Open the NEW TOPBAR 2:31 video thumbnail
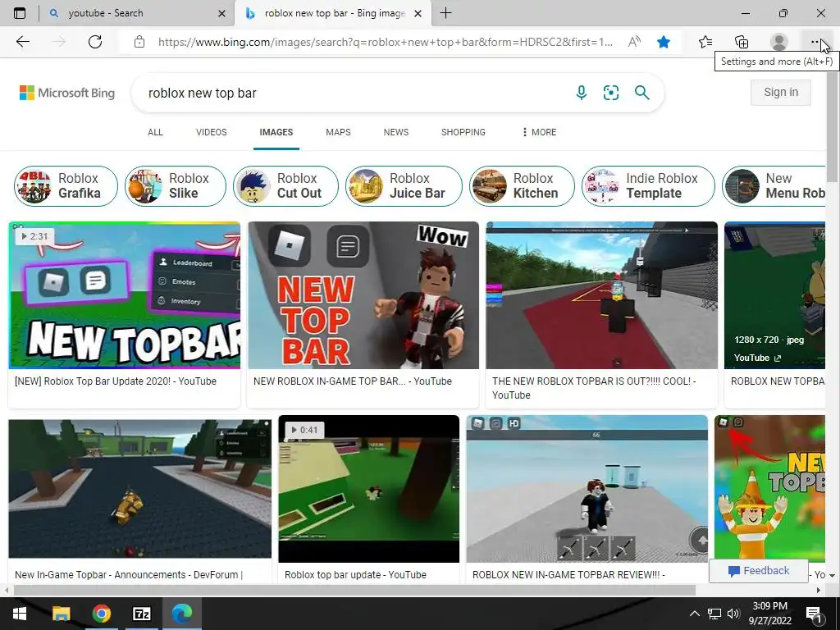 [x=125, y=295]
